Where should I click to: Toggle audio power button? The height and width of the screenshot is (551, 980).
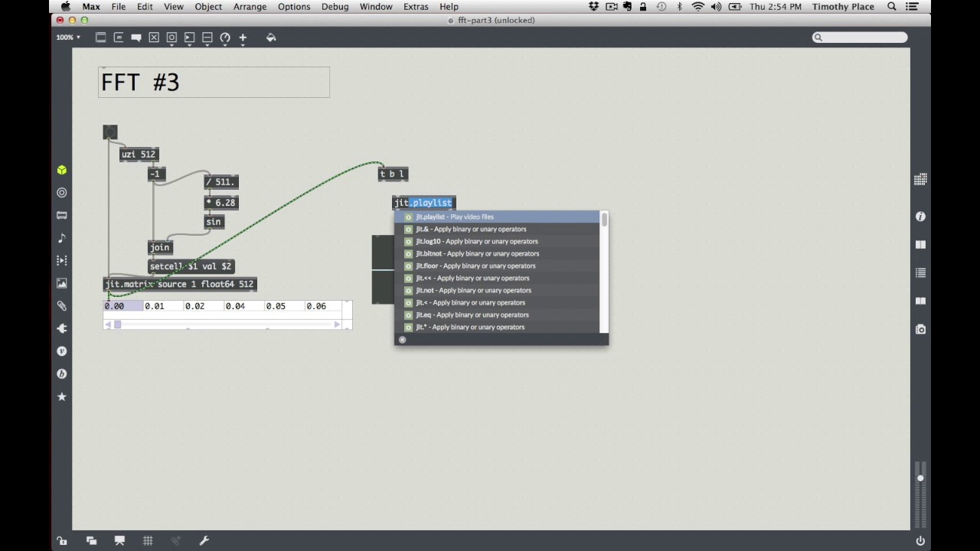(x=920, y=541)
